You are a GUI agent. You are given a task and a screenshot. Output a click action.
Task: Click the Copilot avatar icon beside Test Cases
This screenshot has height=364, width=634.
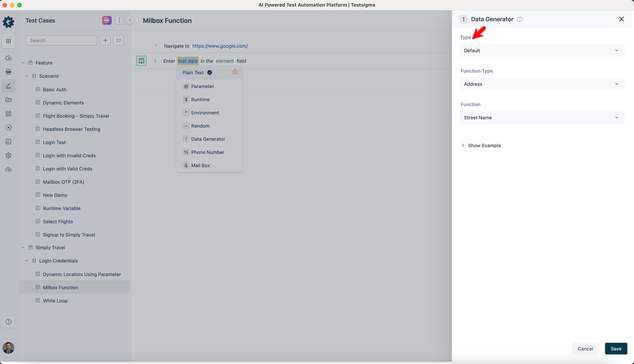[107, 20]
